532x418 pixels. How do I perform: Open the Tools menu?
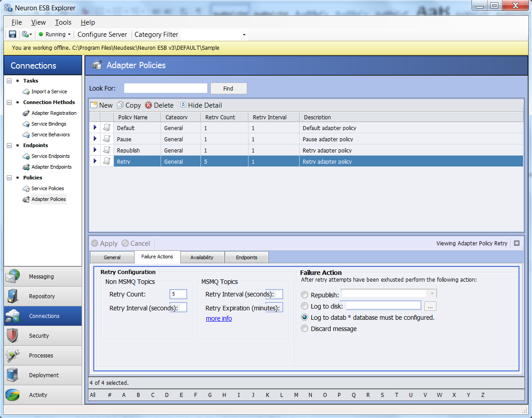tap(63, 22)
